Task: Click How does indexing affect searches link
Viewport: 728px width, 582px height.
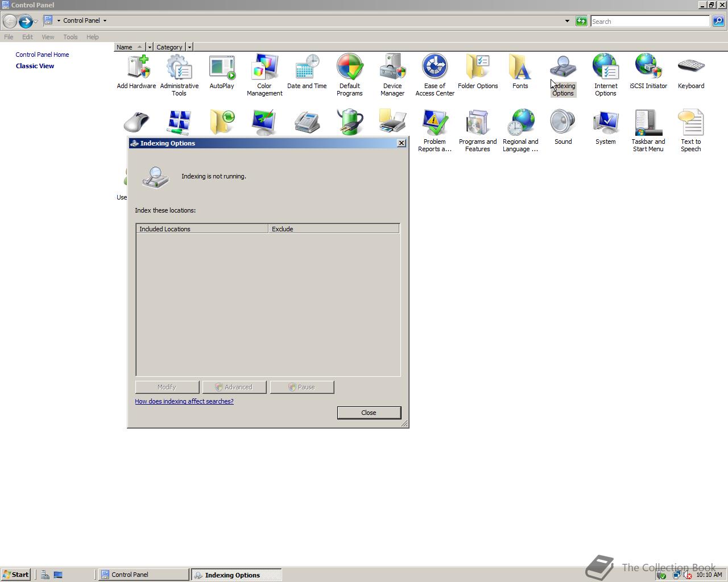Action: pos(184,401)
